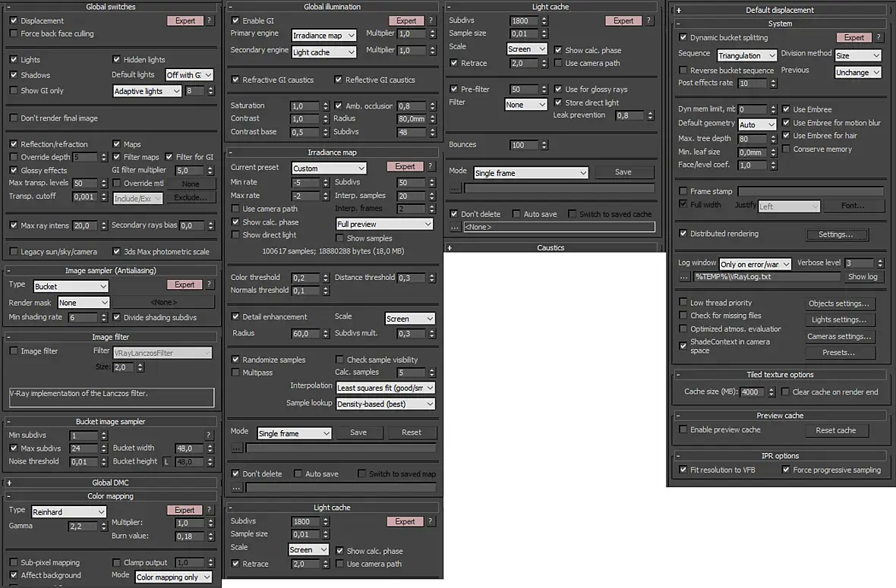This screenshot has height=588, width=896.
Task: Toggle Enable GI checkbox
Action: coord(235,20)
